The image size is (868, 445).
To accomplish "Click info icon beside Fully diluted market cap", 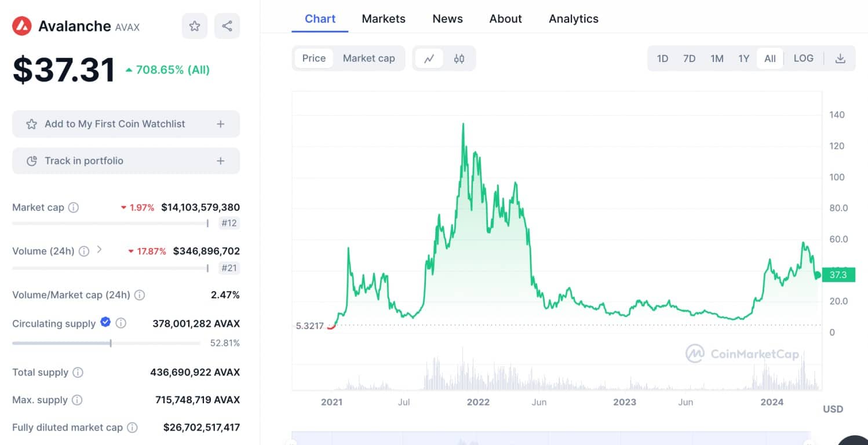I will pos(132,428).
